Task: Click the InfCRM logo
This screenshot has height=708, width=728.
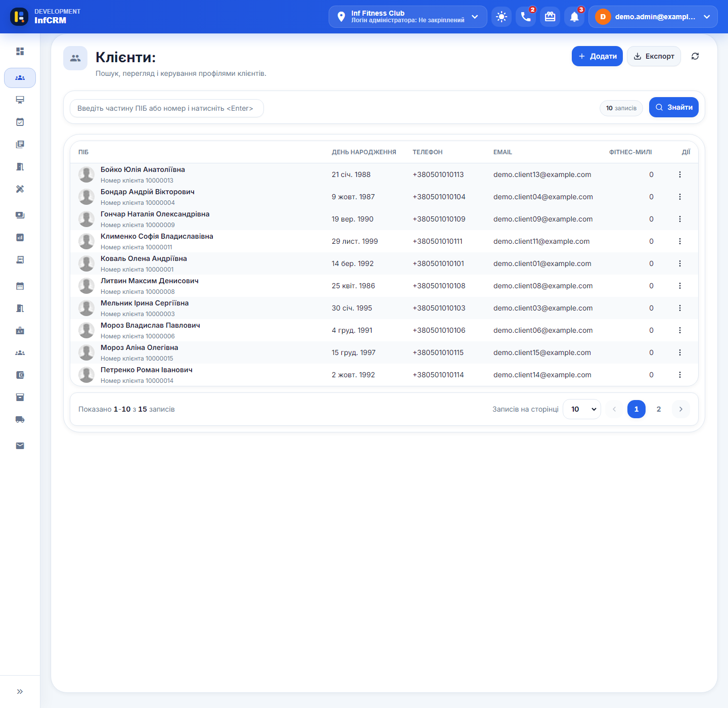Action: coord(19,17)
